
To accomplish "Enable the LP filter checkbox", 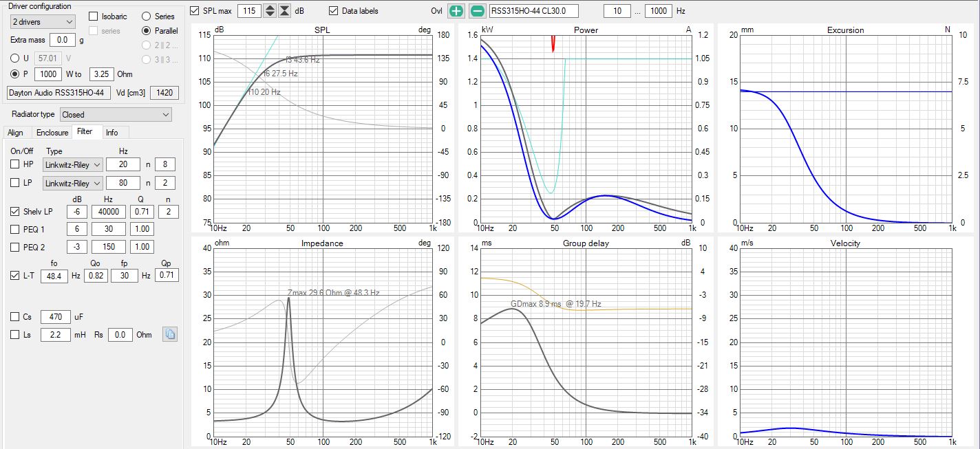I will click(x=15, y=183).
